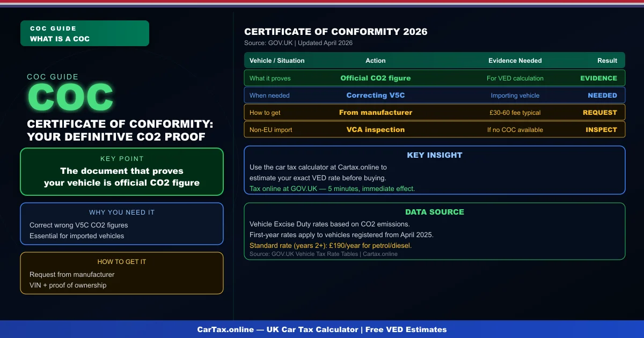Click the 'Evidence Needed' column header
The image size is (644, 338).
(515, 61)
